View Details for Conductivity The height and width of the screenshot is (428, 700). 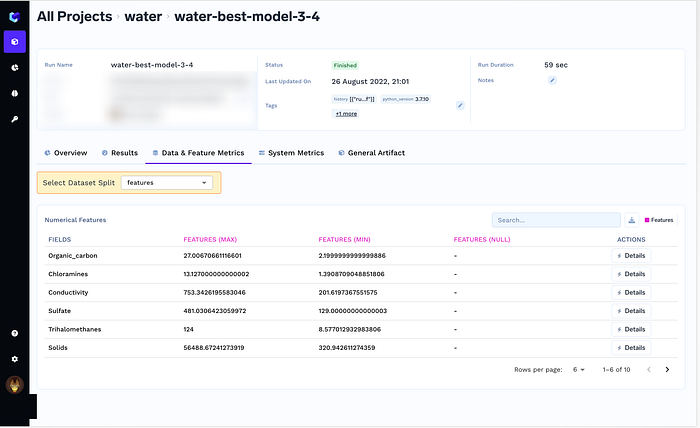point(631,293)
